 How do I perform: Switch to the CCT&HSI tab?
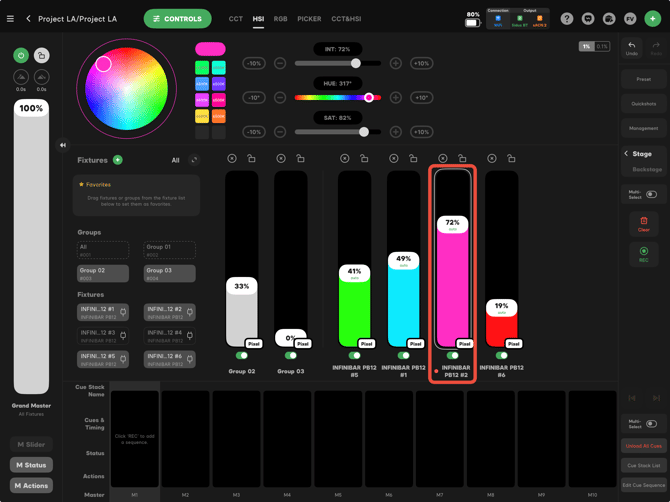tap(346, 19)
